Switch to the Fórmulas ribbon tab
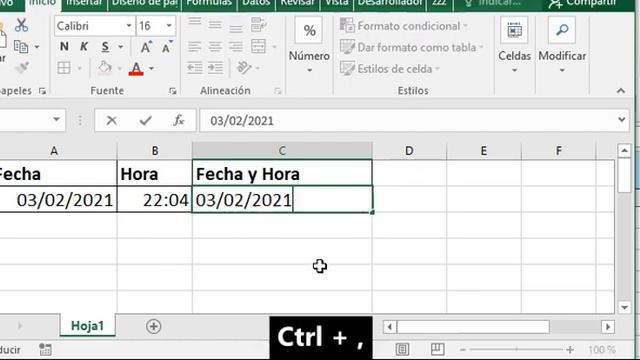The height and width of the screenshot is (360, 640). [x=209, y=3]
